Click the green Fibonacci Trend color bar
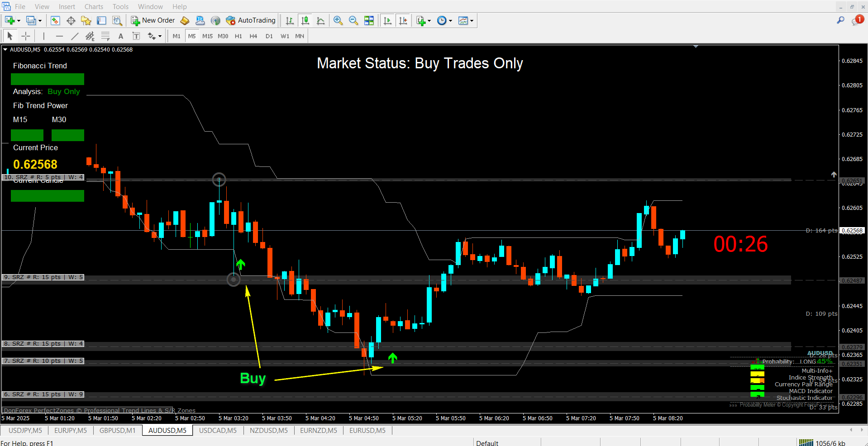 tap(48, 79)
